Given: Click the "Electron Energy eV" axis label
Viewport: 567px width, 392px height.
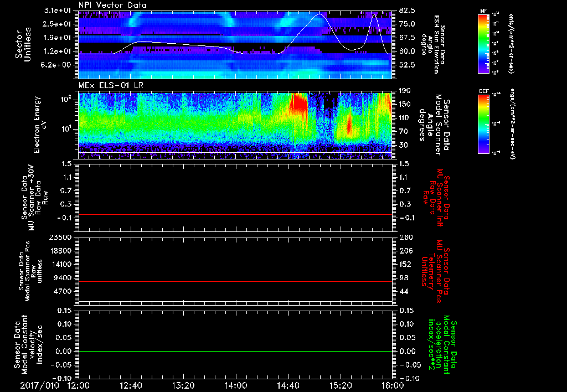Looking at the screenshot, I should (x=40, y=125).
